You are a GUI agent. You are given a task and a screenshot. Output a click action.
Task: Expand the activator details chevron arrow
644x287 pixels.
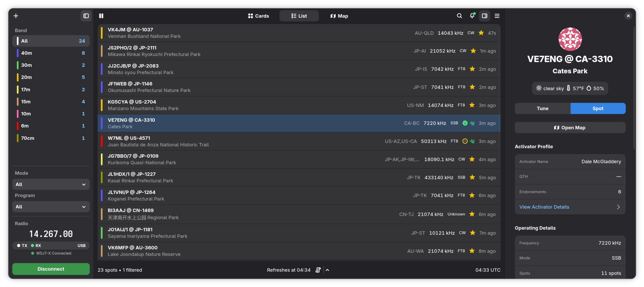point(618,207)
